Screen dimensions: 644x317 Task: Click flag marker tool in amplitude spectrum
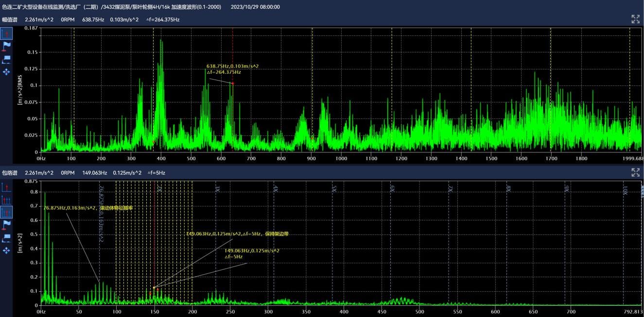[x=7, y=47]
